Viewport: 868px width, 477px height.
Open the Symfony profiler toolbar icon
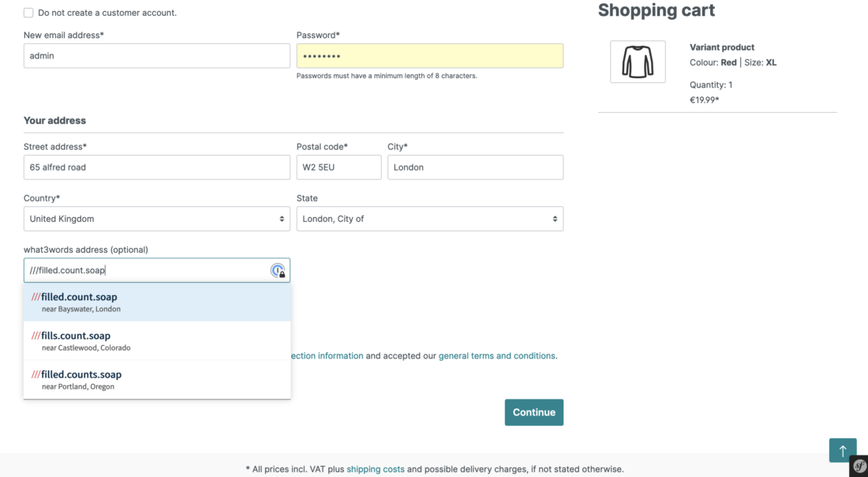click(x=859, y=466)
